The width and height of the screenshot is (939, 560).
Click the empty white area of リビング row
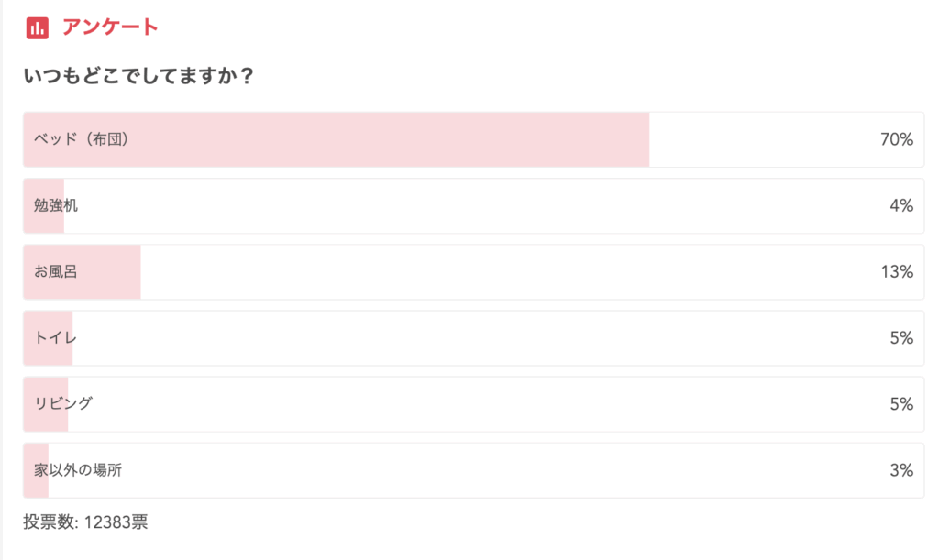tap(458, 404)
